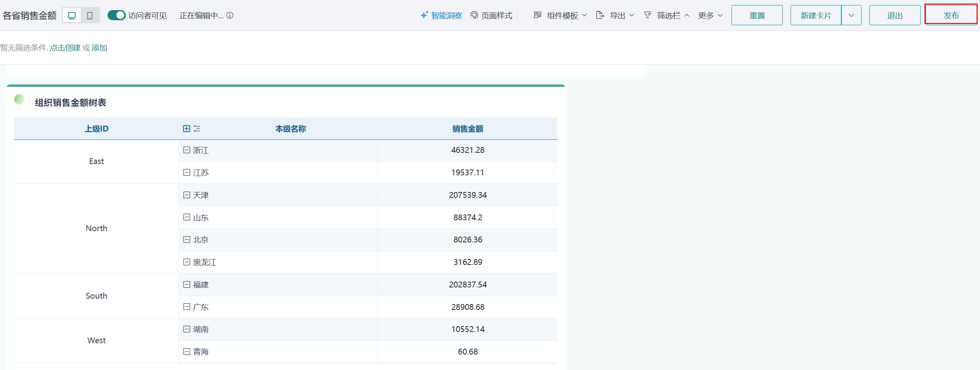Switch to mobile layout preview icon
The width and height of the screenshot is (980, 370).
(x=90, y=16)
